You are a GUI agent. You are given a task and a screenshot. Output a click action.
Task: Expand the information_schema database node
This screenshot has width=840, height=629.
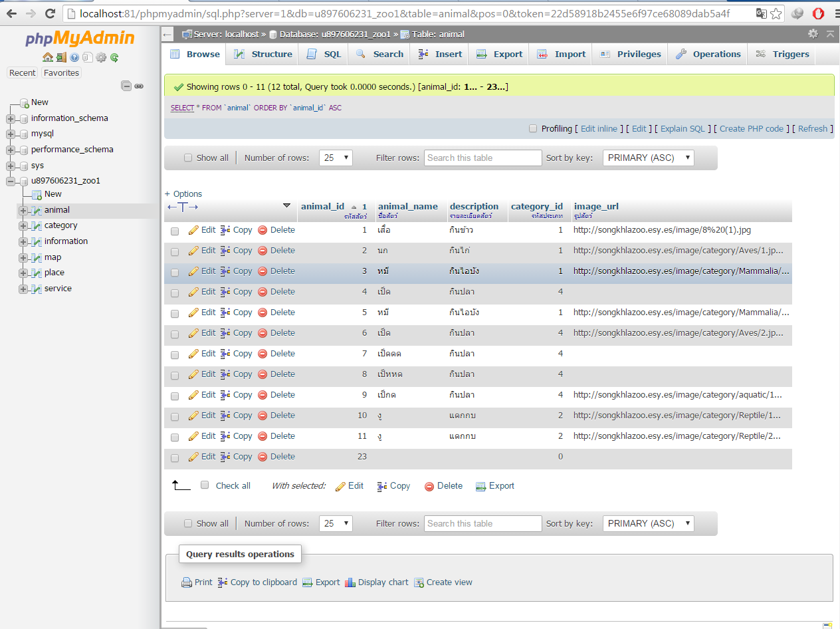pyautogui.click(x=11, y=118)
